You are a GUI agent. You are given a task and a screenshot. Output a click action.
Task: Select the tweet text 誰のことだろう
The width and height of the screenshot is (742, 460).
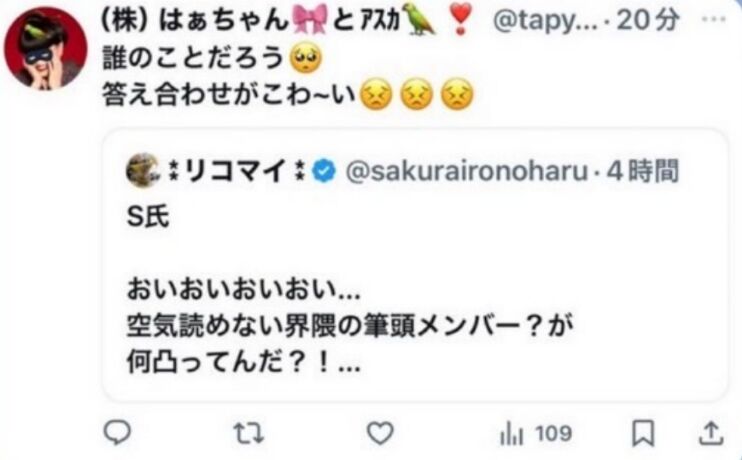(192, 59)
